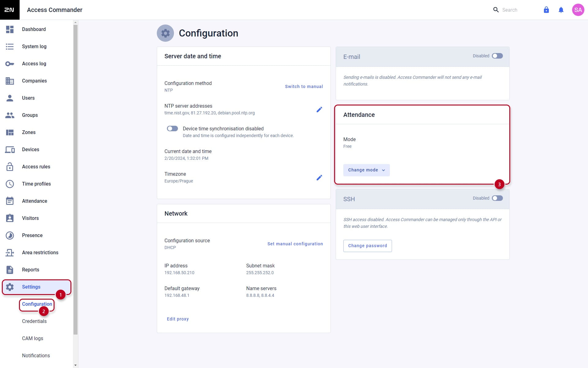Open notifications bell icon

tap(561, 10)
